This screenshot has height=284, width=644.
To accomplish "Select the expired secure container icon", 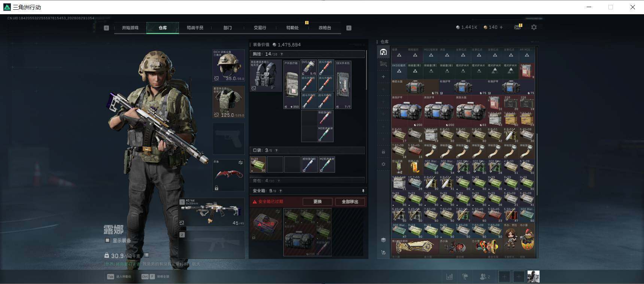I will [266, 224].
